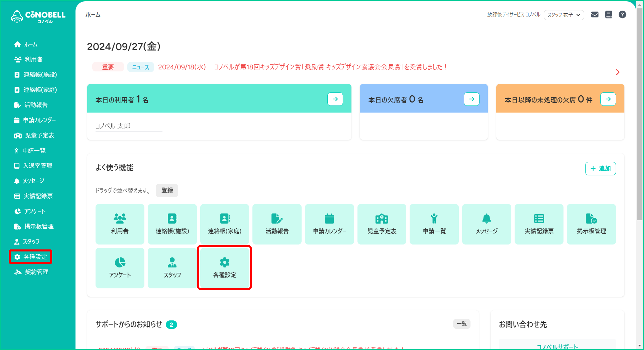Open the メッセージ bell shortcut tile
The height and width of the screenshot is (350, 644).
tap(487, 224)
